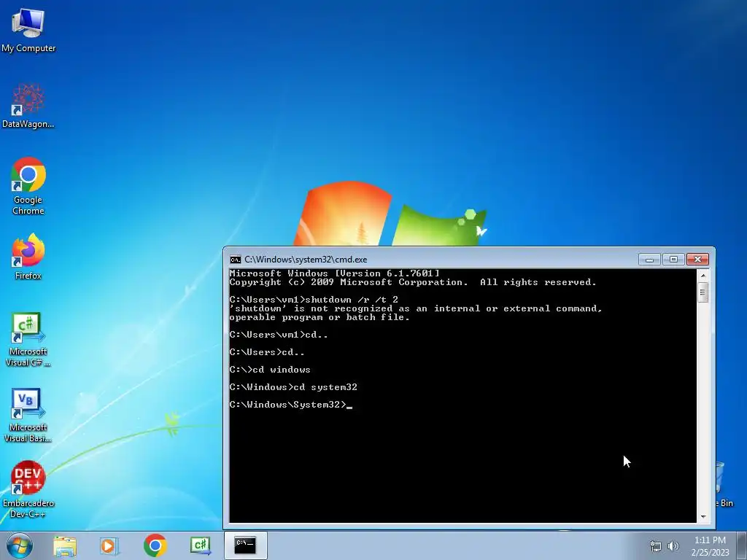Open the volume speaker tray icon
This screenshot has height=560, width=747.
pos(673,546)
